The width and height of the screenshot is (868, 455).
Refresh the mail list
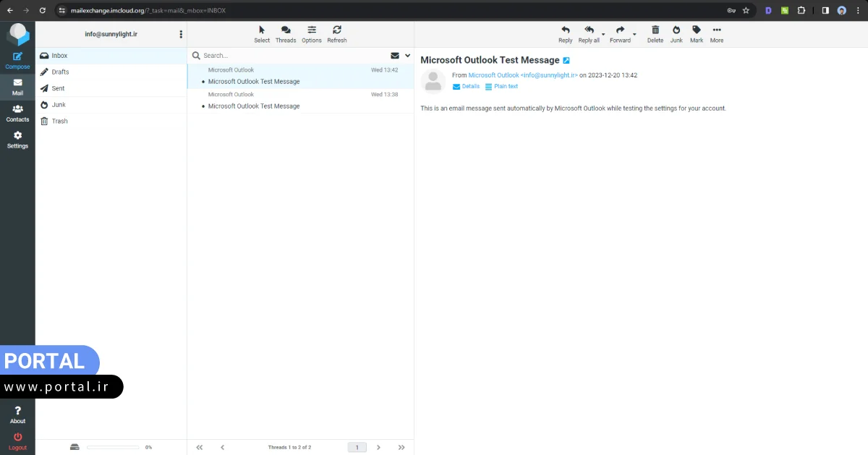point(336,30)
